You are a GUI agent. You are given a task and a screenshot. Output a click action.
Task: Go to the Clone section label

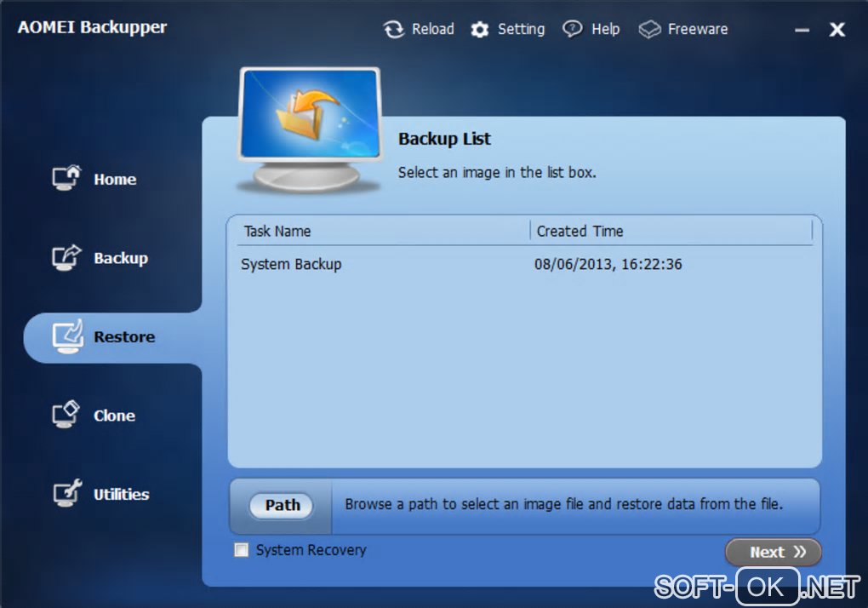(114, 416)
